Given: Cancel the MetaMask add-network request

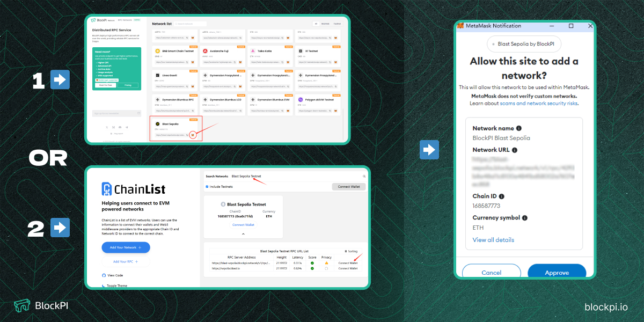Looking at the screenshot, I should coord(491,271).
